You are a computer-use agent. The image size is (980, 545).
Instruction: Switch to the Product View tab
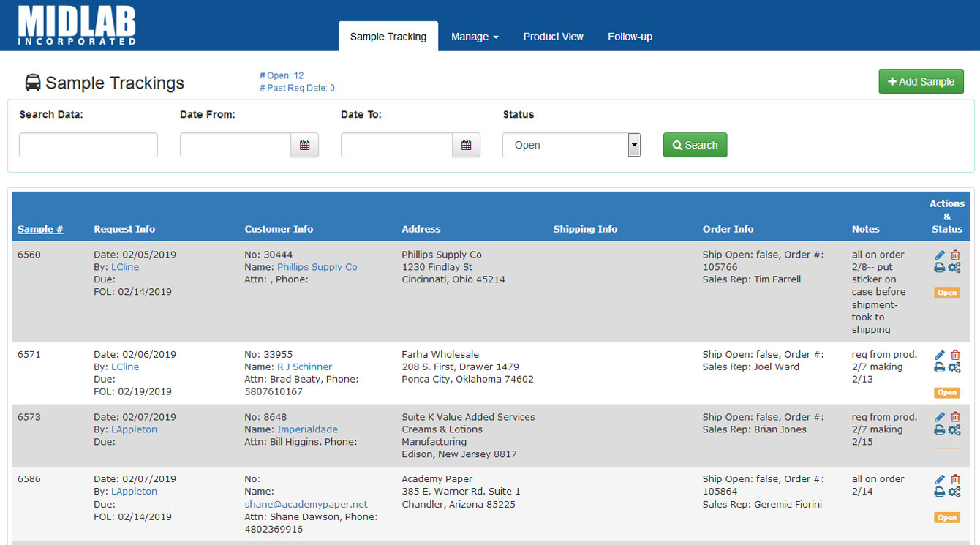pos(553,37)
